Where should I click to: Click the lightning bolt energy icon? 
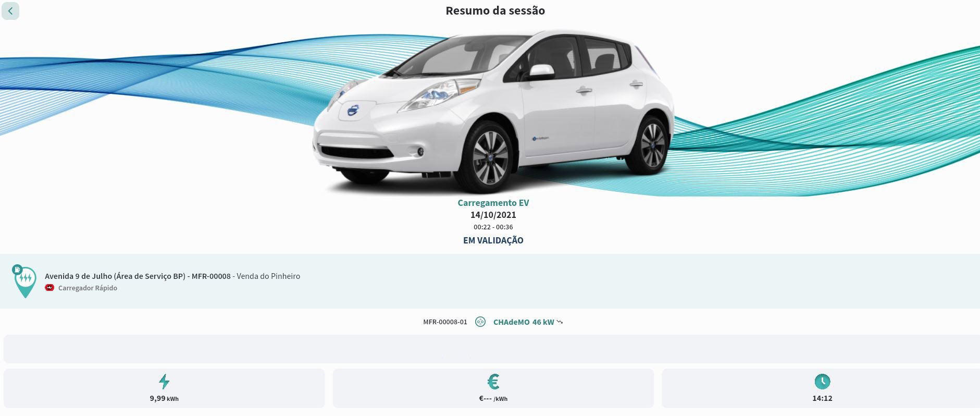(164, 382)
